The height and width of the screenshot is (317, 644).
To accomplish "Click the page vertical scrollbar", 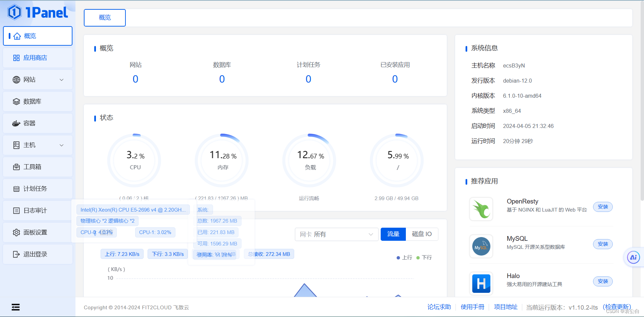I will pyautogui.click(x=642, y=101).
